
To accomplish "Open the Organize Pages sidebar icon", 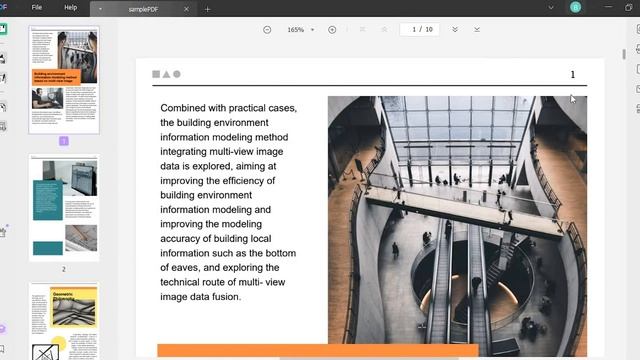I will [3, 107].
